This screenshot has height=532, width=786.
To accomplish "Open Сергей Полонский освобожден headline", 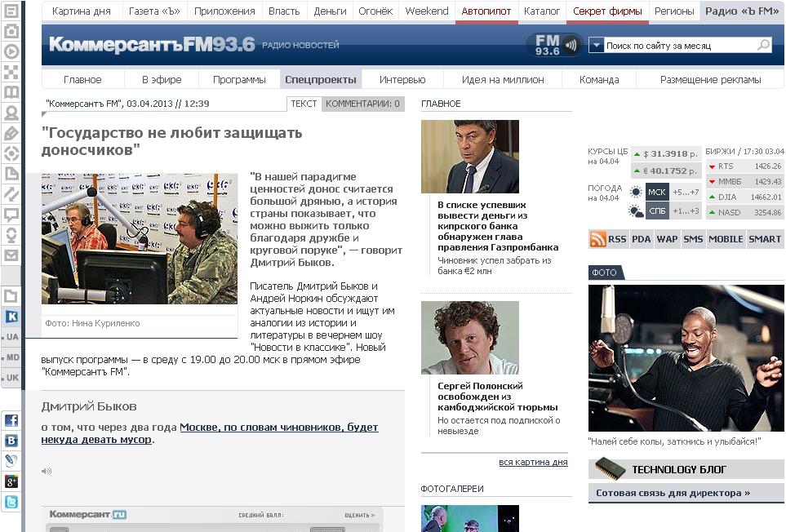I will (497, 397).
